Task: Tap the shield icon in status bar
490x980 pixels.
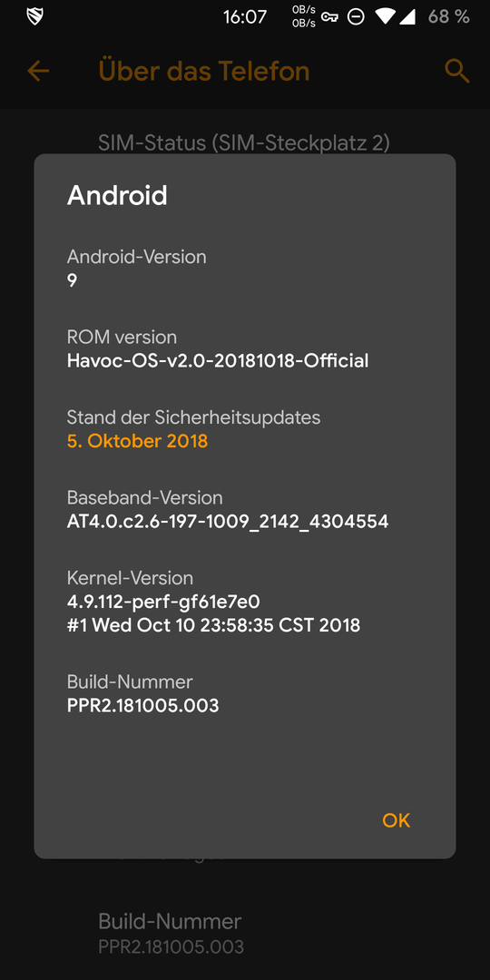Action: pyautogui.click(x=35, y=17)
